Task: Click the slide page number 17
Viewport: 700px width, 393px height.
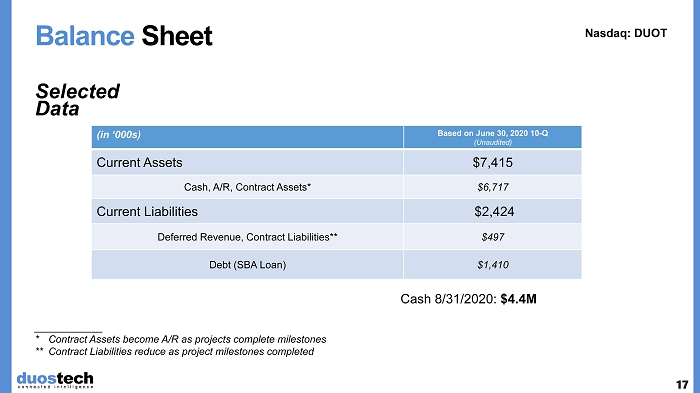Action: (682, 385)
